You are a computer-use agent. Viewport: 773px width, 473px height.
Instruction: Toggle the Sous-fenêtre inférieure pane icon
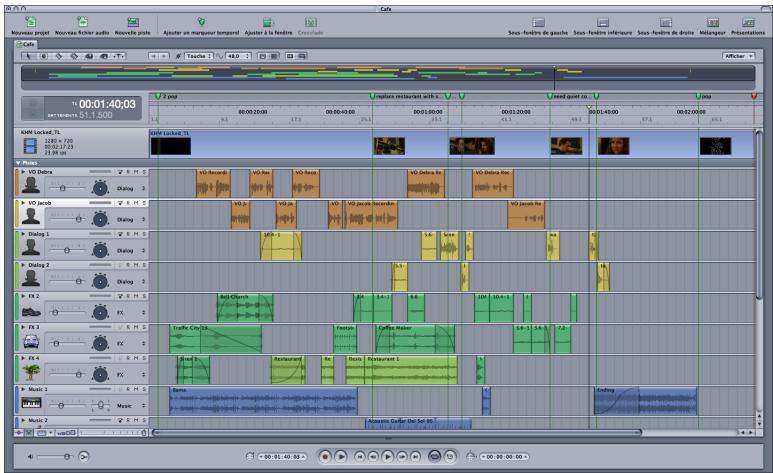(x=602, y=22)
